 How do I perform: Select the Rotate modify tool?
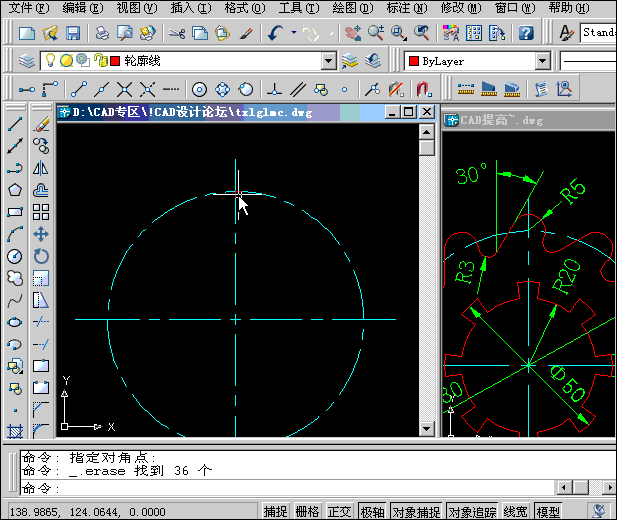click(x=41, y=256)
